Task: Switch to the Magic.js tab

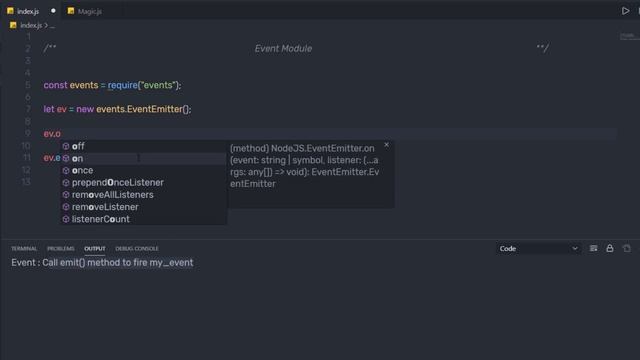Action: 90,11
